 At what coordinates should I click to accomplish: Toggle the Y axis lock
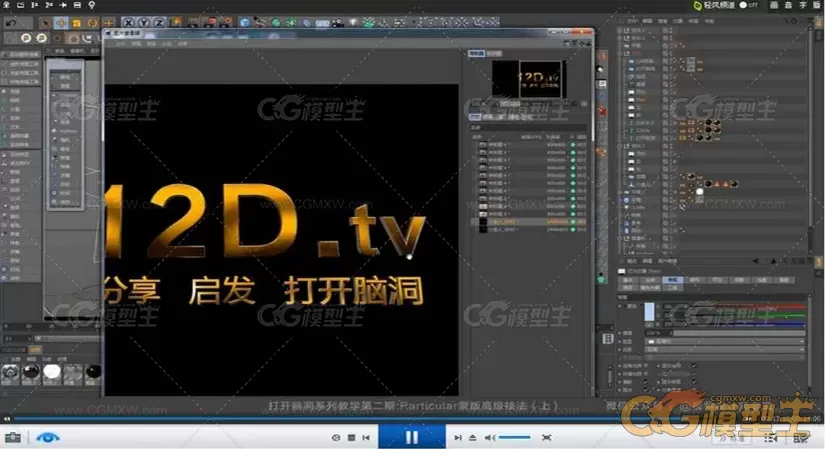point(144,23)
